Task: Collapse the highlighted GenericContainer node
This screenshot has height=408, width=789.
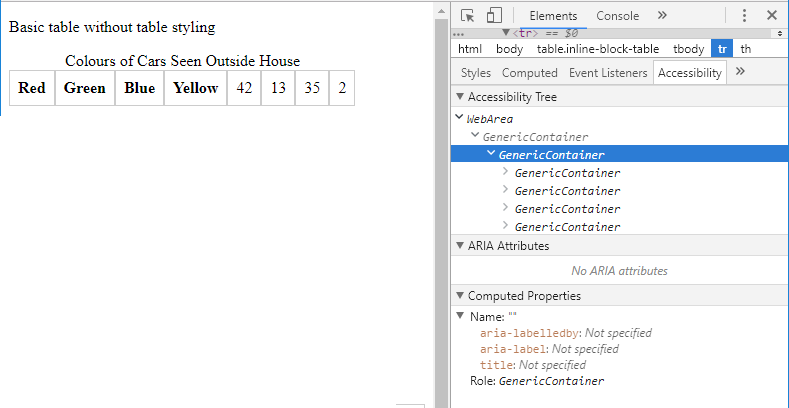Action: [492, 153]
